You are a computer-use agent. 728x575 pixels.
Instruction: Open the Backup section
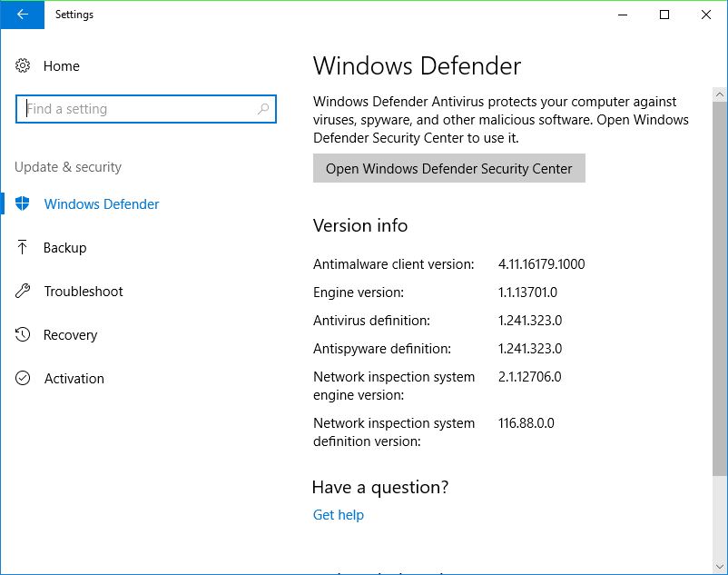pyautogui.click(x=65, y=248)
